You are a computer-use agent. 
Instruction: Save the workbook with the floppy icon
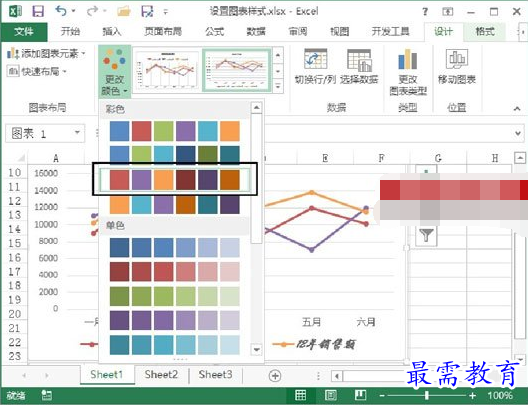tap(38, 11)
